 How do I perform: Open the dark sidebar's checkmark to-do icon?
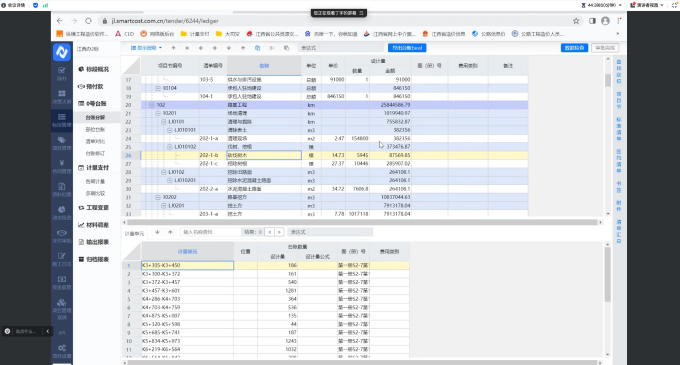pos(62,73)
